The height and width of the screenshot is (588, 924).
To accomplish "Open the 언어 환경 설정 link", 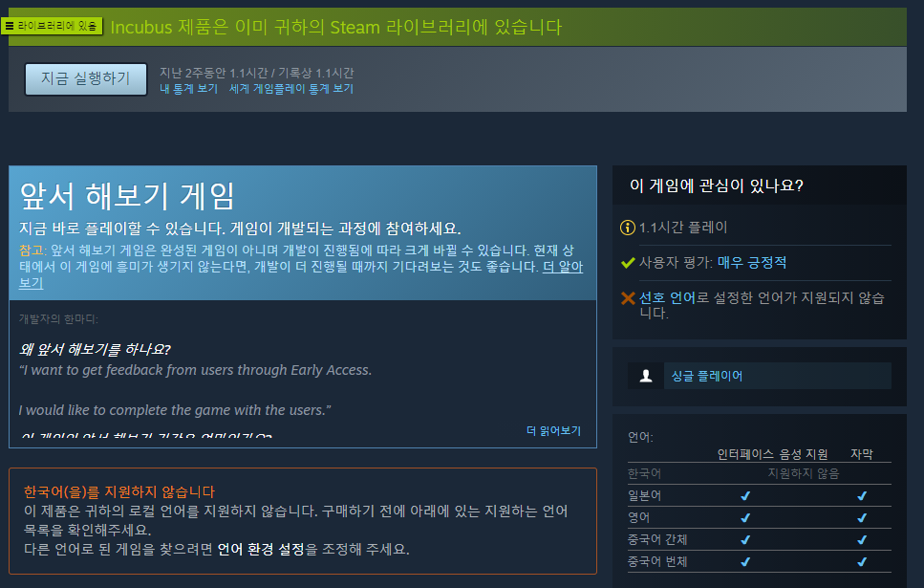I will point(261,549).
